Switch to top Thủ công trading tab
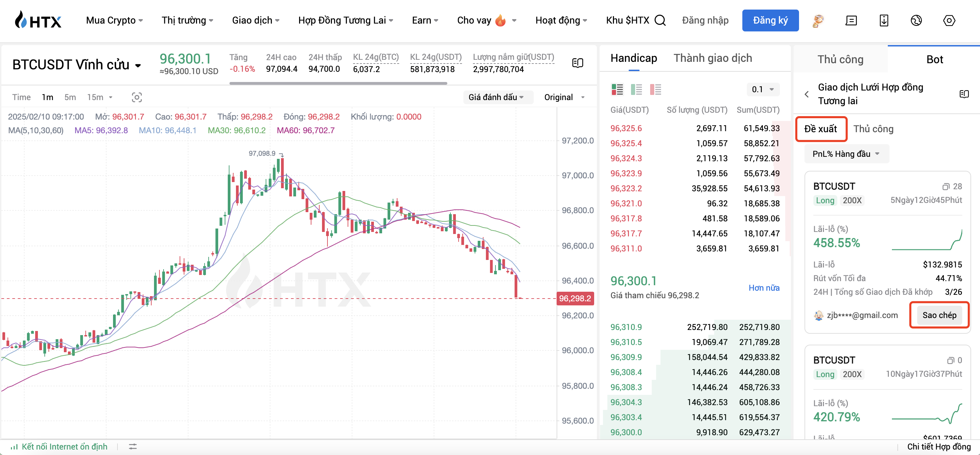980x455 pixels. tap(840, 59)
